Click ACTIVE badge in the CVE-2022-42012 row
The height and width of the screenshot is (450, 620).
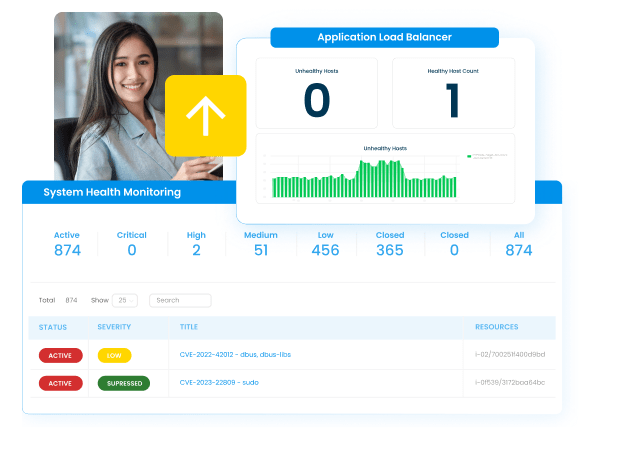[x=60, y=355]
